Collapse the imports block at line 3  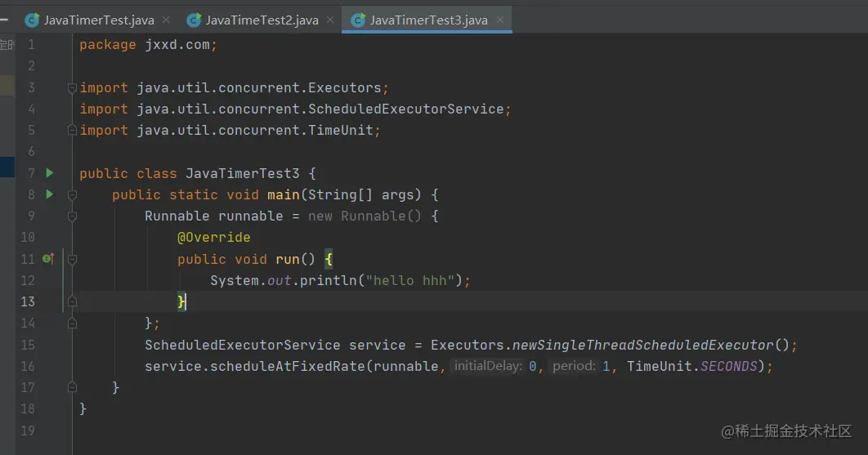point(72,88)
